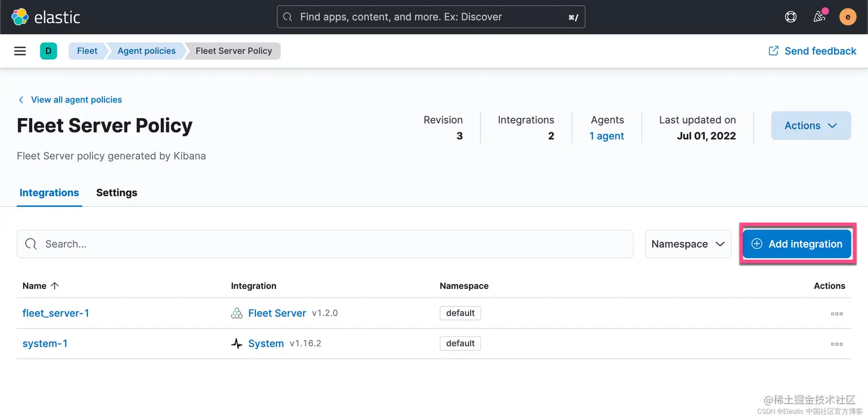Click the Fleet Server Policy heading
The height and width of the screenshot is (418, 868).
104,126
